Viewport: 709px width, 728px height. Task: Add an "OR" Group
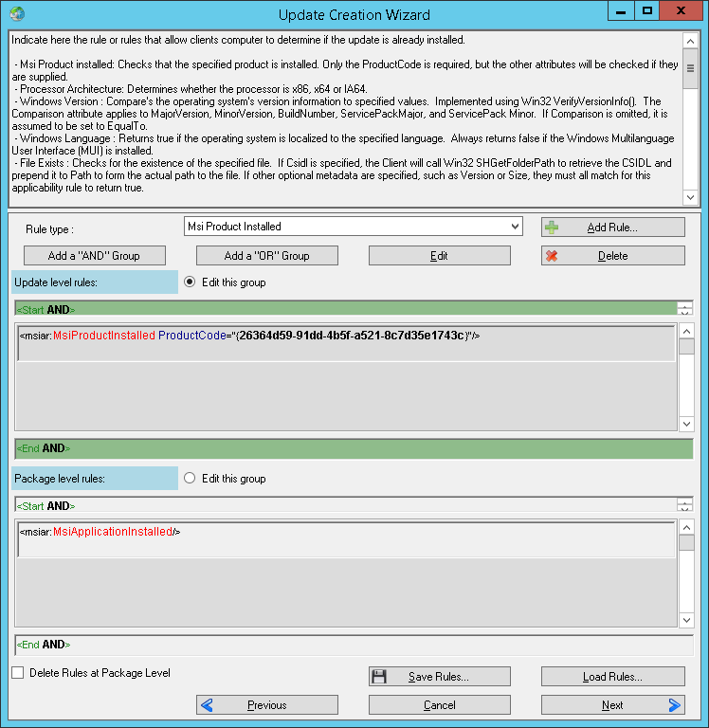tap(267, 256)
